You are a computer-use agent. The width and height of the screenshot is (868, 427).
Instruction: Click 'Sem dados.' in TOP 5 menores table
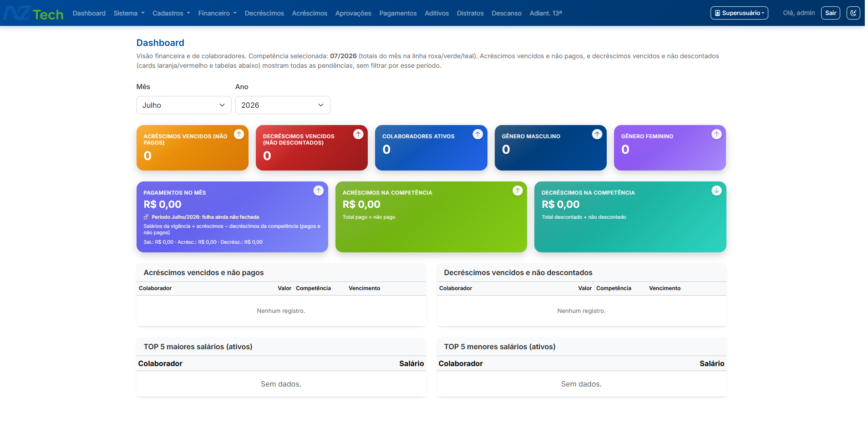click(x=581, y=384)
